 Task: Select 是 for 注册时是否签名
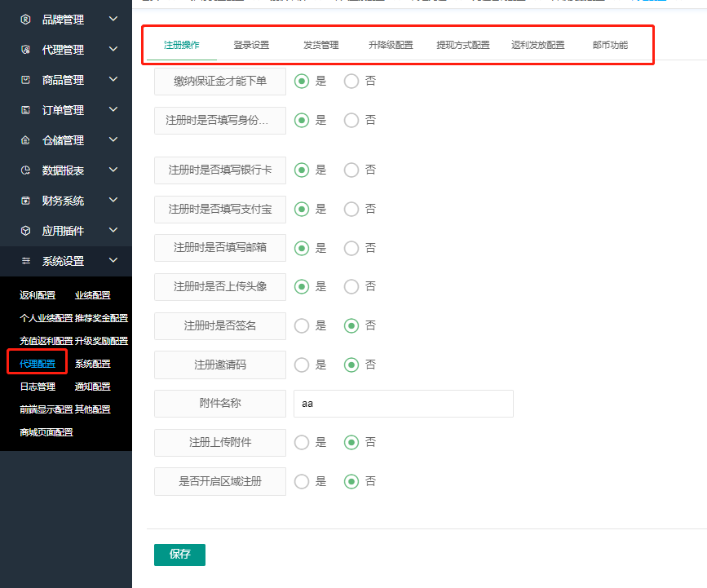tap(302, 325)
